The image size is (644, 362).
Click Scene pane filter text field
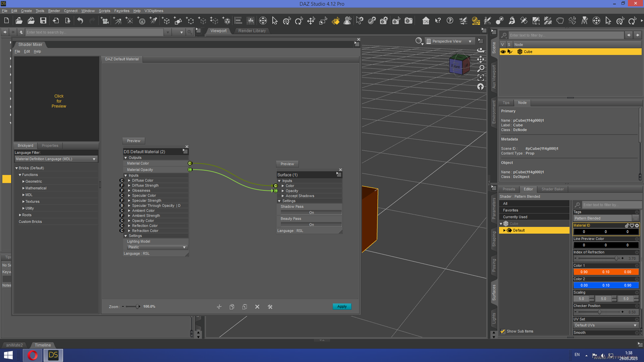coord(567,35)
